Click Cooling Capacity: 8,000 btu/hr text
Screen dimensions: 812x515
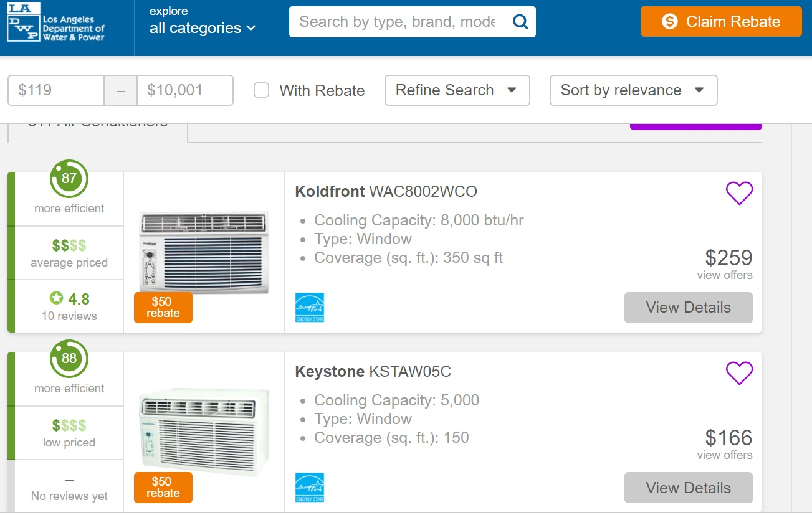pyautogui.click(x=419, y=220)
